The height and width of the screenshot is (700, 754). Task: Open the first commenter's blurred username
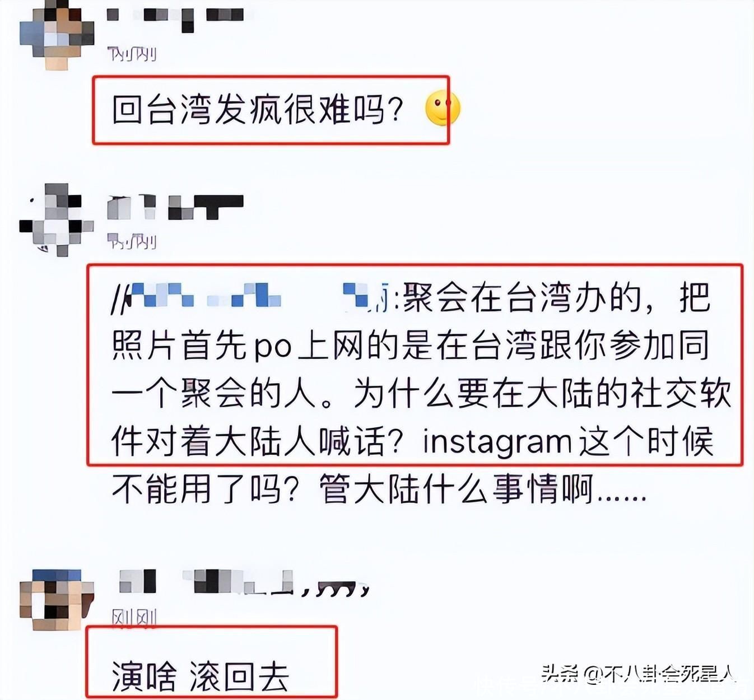175,17
